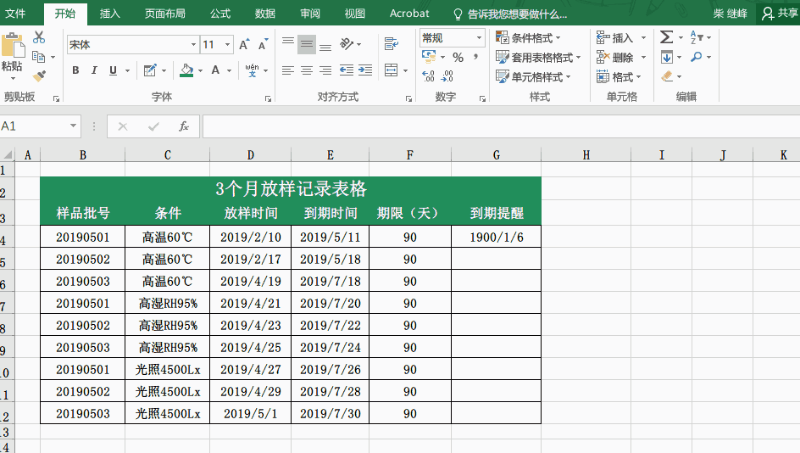
Task: Click the insert function fx icon
Action: pyautogui.click(x=183, y=127)
